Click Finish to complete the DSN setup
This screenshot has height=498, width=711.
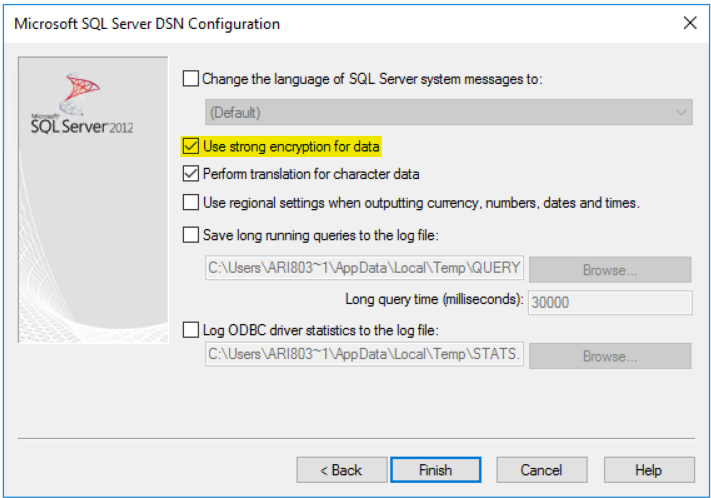tap(436, 470)
